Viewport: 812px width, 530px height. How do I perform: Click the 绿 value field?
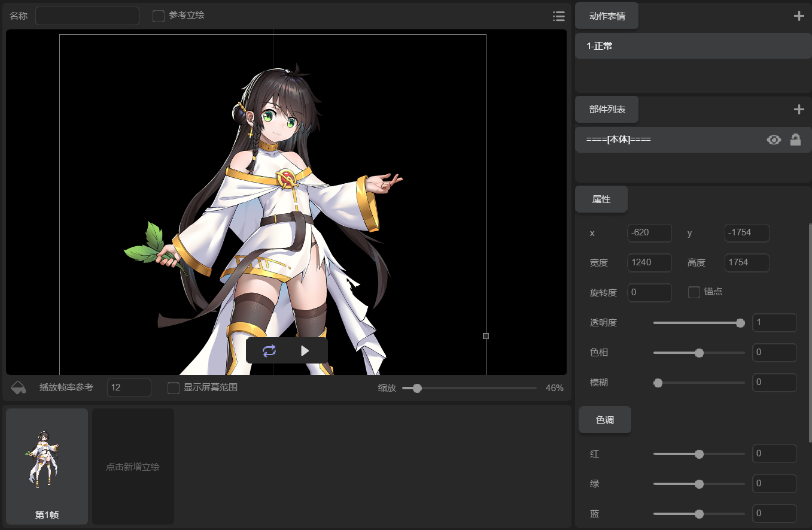[x=774, y=484]
